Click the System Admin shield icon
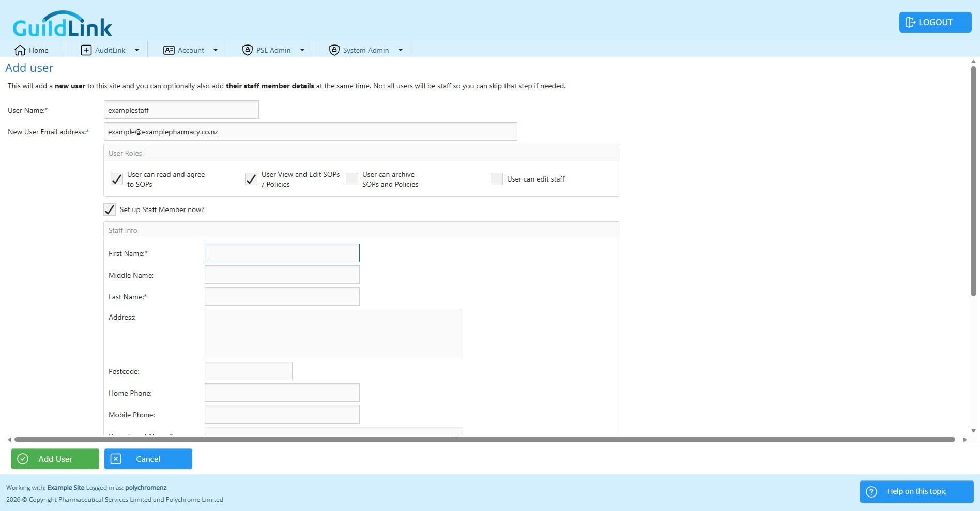980x511 pixels. coord(334,50)
